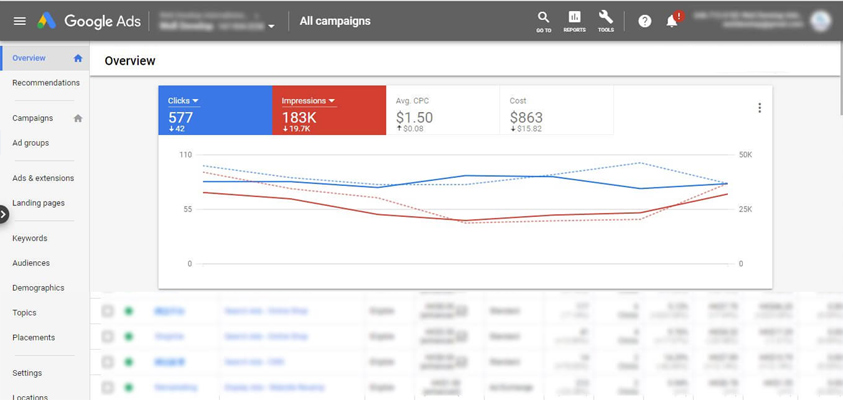
Task: Go to Recommendations in the sidebar
Action: coord(46,83)
